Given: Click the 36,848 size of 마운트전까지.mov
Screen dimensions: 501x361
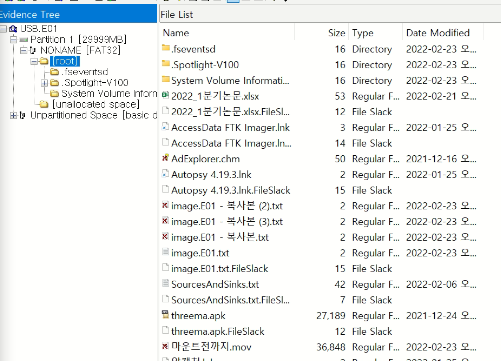Looking at the screenshot, I should click(x=331, y=347).
